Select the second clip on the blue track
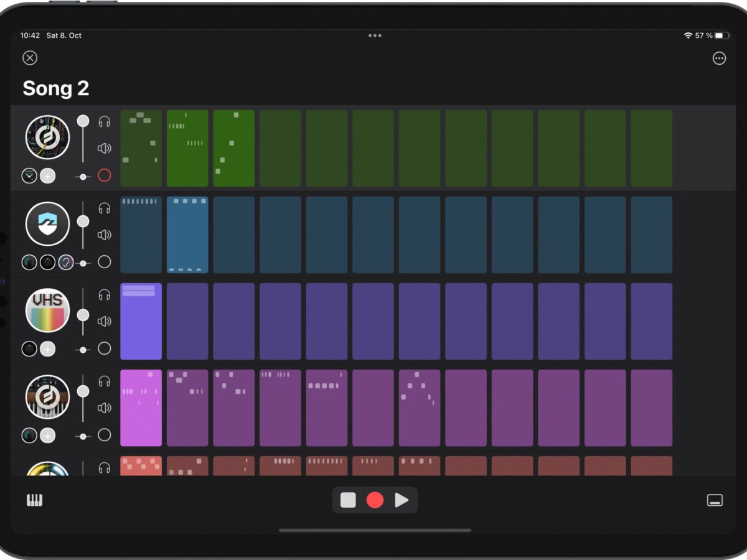 click(x=187, y=235)
